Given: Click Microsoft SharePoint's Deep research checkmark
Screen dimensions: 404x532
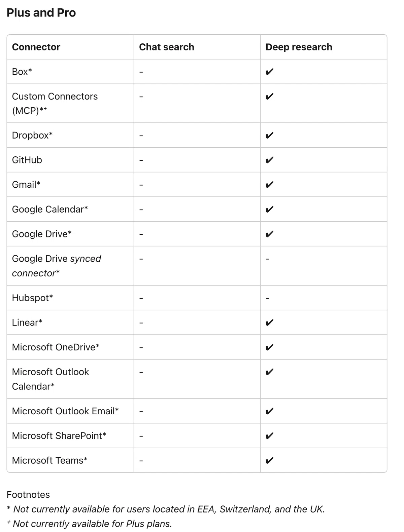Looking at the screenshot, I should click(x=269, y=436).
